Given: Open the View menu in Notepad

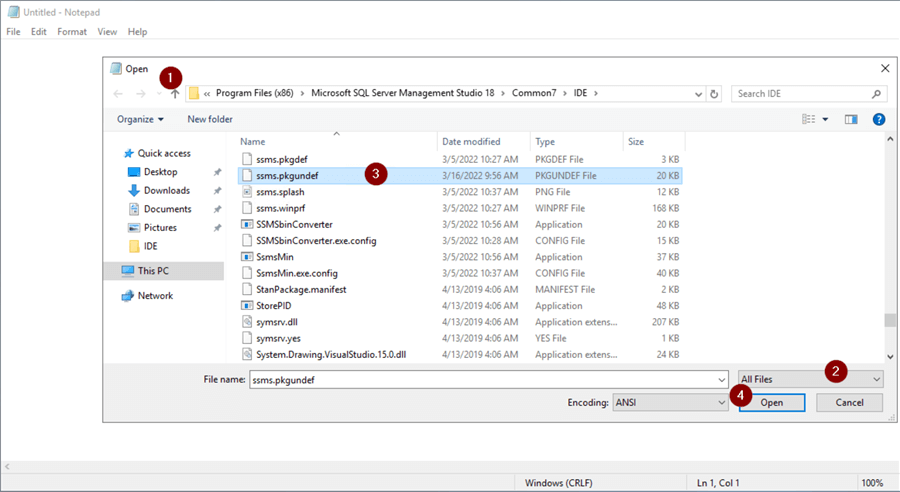Looking at the screenshot, I should (x=107, y=32).
